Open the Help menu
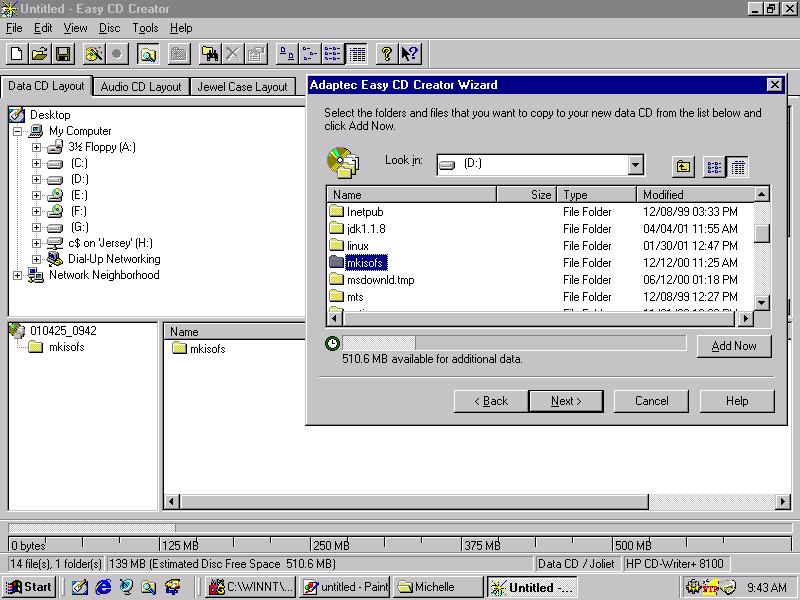The width and height of the screenshot is (800, 600). click(181, 28)
